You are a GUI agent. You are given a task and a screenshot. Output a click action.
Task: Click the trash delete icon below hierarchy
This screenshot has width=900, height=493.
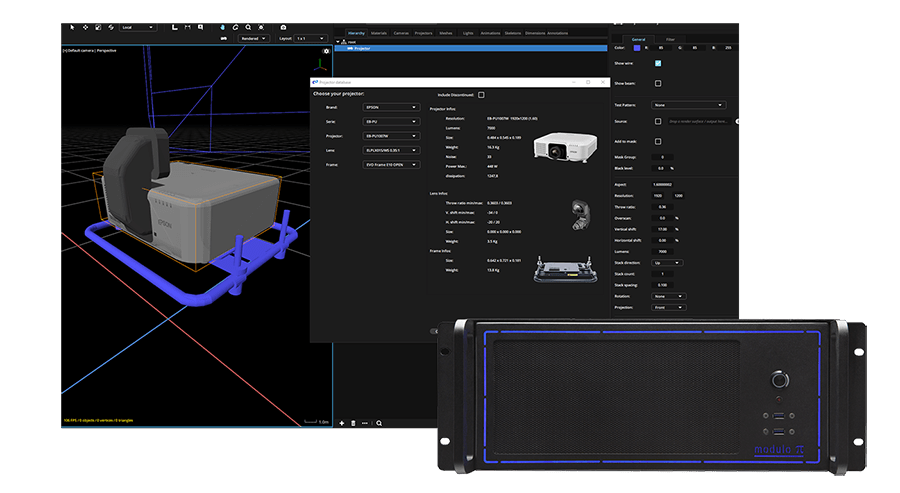pyautogui.click(x=354, y=423)
